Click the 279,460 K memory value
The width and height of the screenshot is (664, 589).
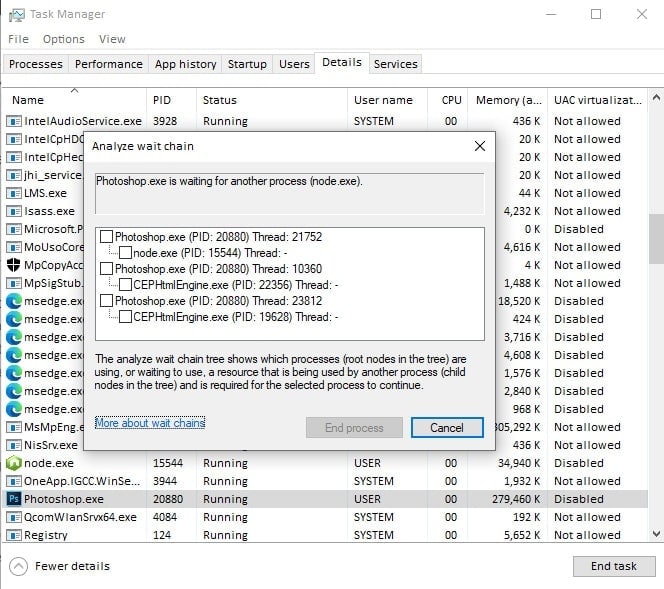516,499
